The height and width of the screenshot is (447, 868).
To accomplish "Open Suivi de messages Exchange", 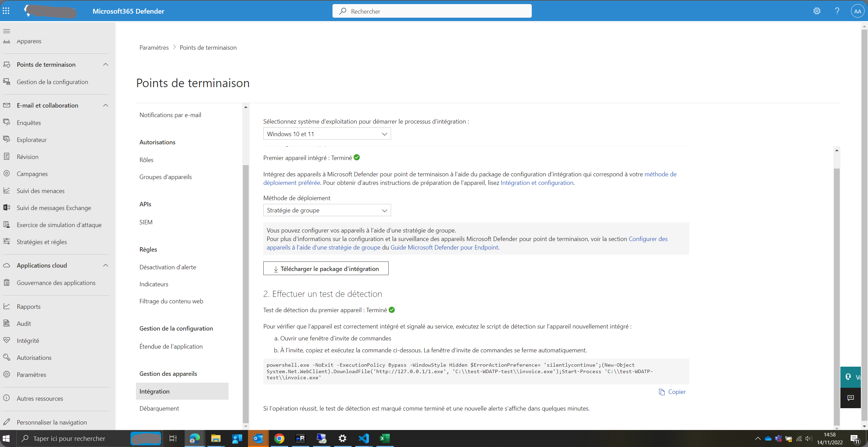I will click(54, 208).
